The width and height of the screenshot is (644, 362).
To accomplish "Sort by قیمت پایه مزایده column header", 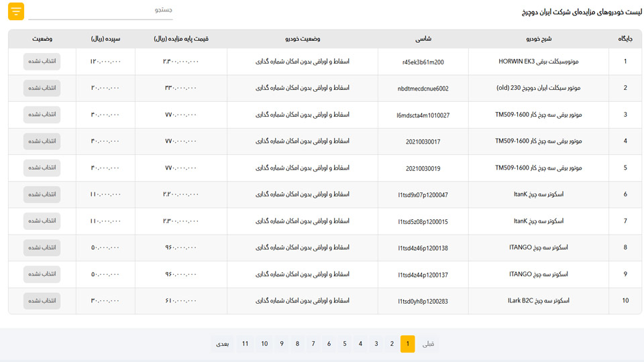I will coord(181,39).
